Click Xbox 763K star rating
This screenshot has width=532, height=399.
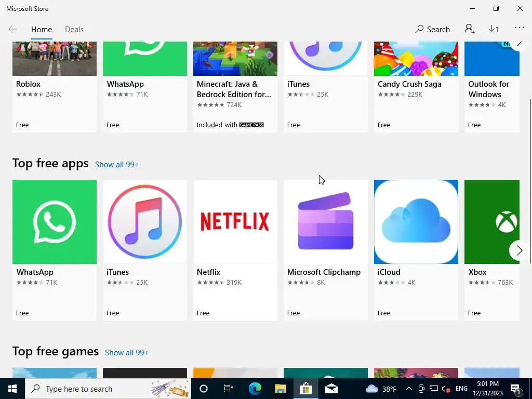[490, 282]
